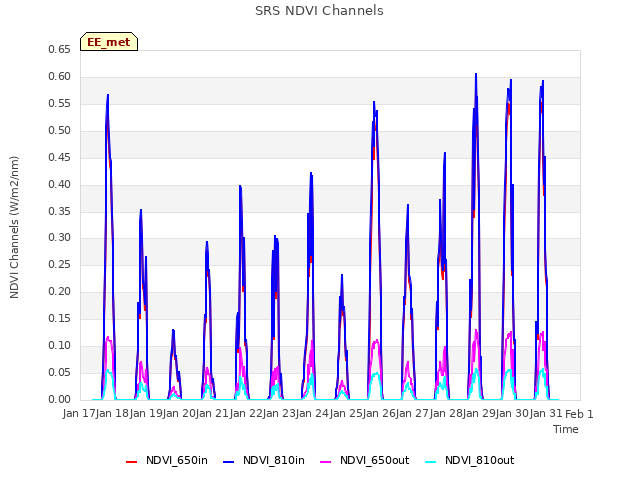Click the cyan NDVI_810out legend swatch

point(431,462)
